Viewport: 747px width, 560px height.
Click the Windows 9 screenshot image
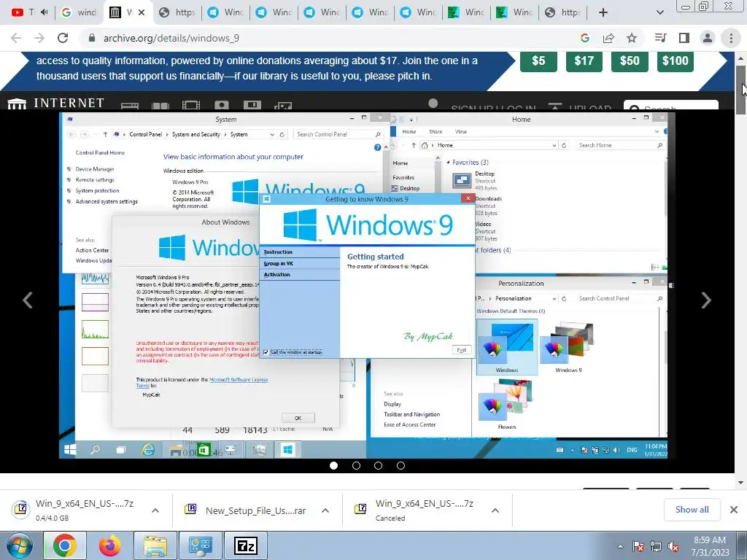367,285
